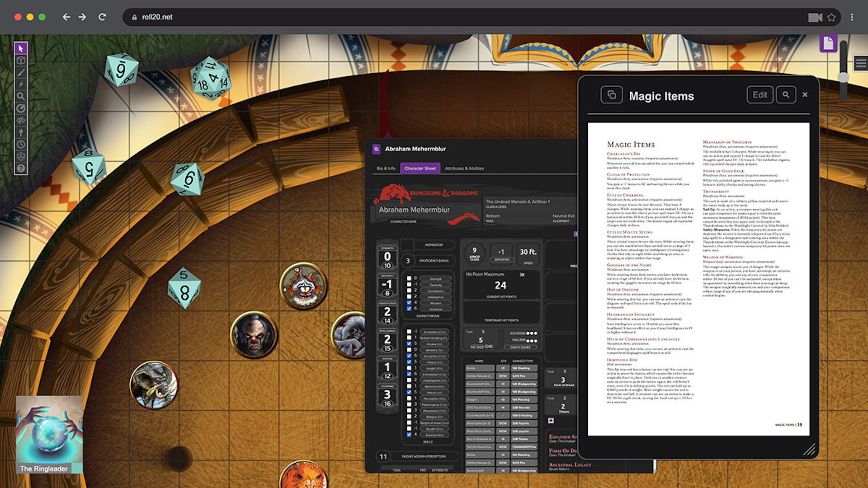Toggle the Arcana skill proficiency checkbox
868x488 pixels.
click(x=409, y=344)
